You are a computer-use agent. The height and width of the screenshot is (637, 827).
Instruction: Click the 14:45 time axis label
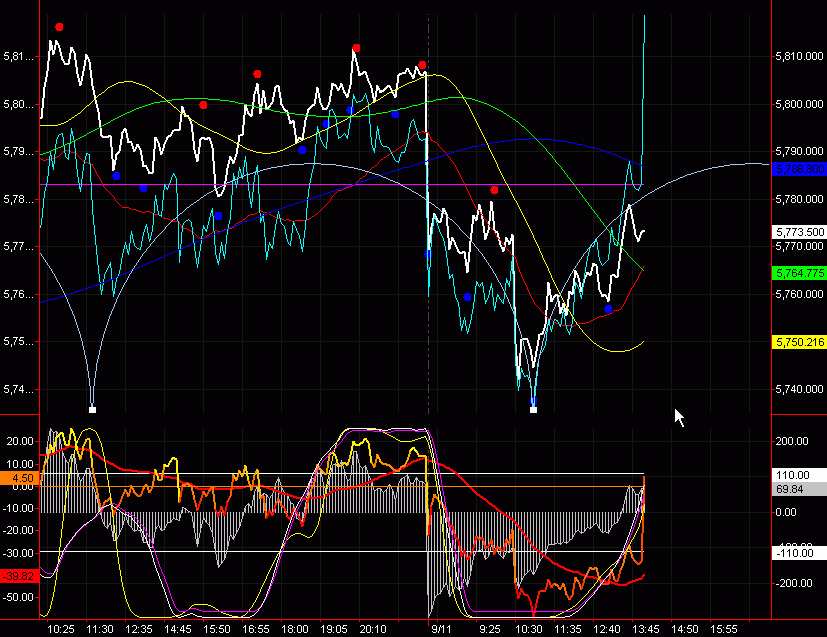coord(178,629)
